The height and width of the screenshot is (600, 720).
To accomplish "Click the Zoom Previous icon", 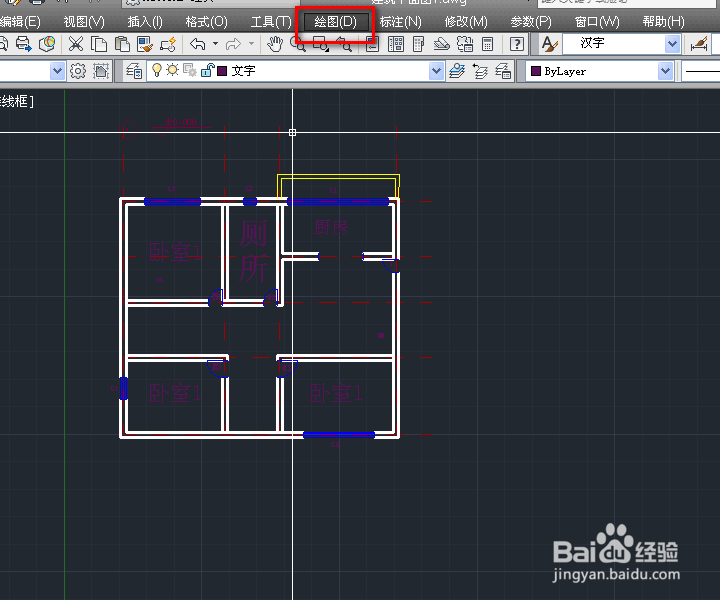I will click(343, 45).
